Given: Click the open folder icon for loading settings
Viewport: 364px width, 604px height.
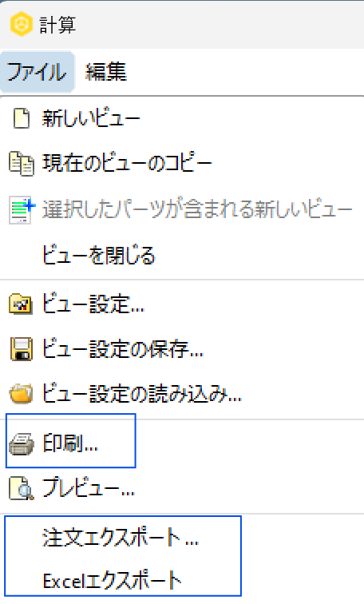Looking at the screenshot, I should pos(21,394).
